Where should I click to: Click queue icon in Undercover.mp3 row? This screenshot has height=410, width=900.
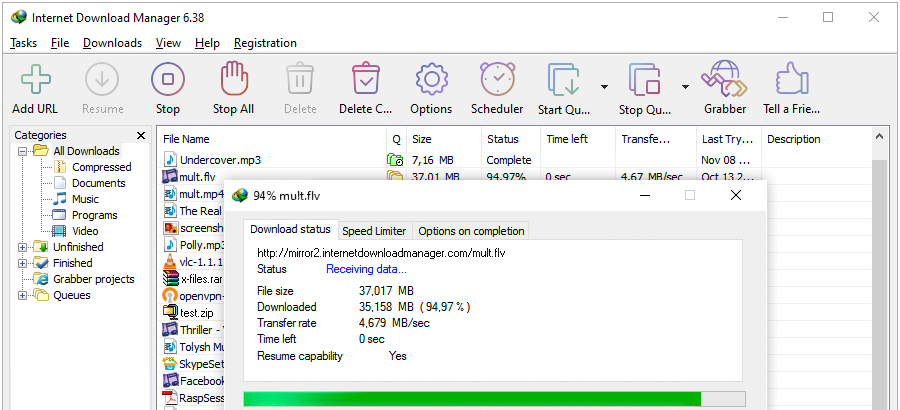click(395, 160)
